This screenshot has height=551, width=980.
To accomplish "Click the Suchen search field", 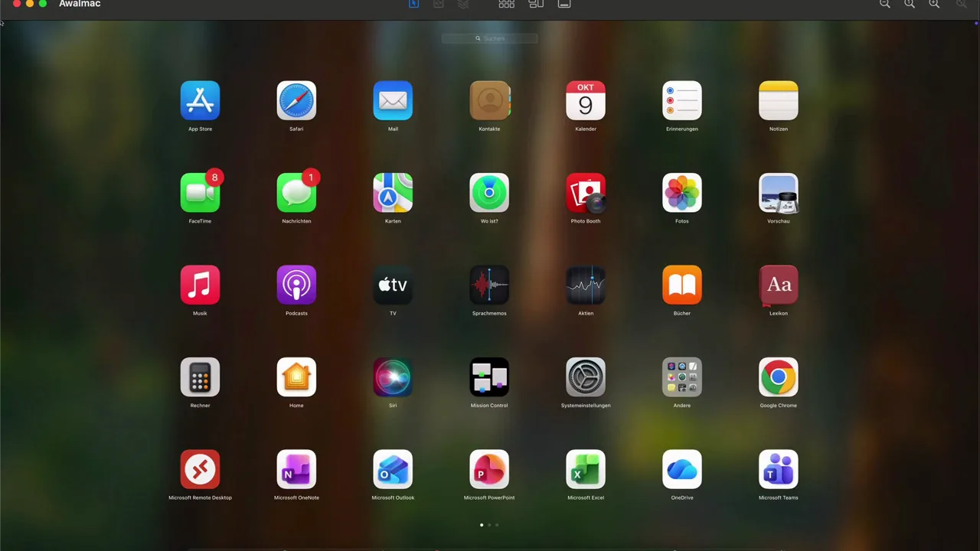I will (x=490, y=38).
